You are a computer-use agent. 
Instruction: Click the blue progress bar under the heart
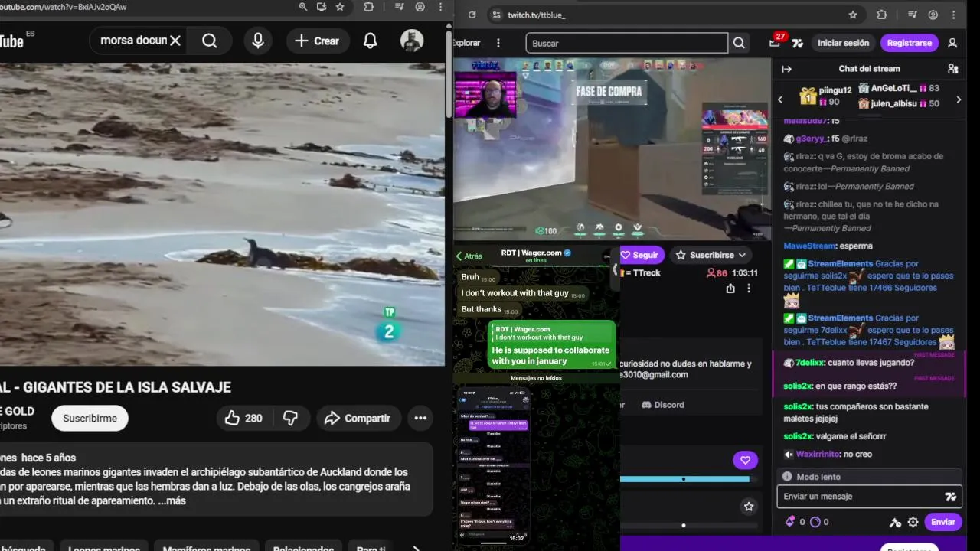[684, 479]
